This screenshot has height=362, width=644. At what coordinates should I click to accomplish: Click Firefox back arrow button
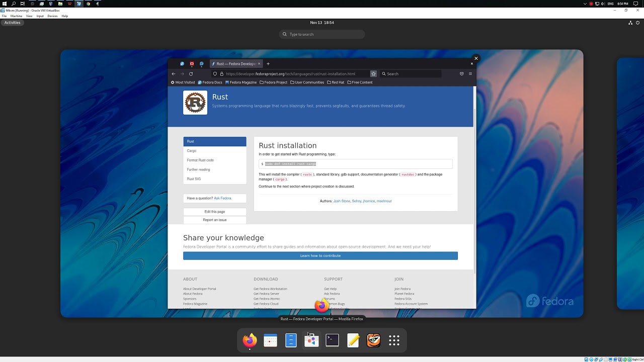click(174, 74)
